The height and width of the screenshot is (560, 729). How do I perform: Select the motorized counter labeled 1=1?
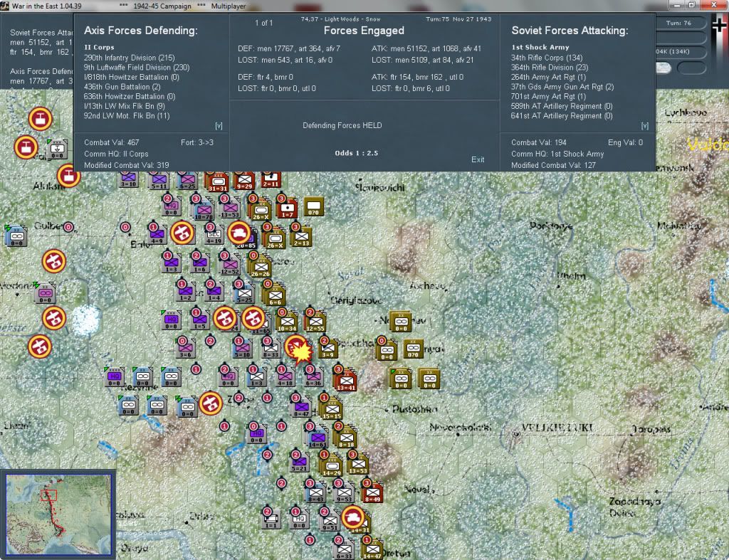[x=271, y=519]
